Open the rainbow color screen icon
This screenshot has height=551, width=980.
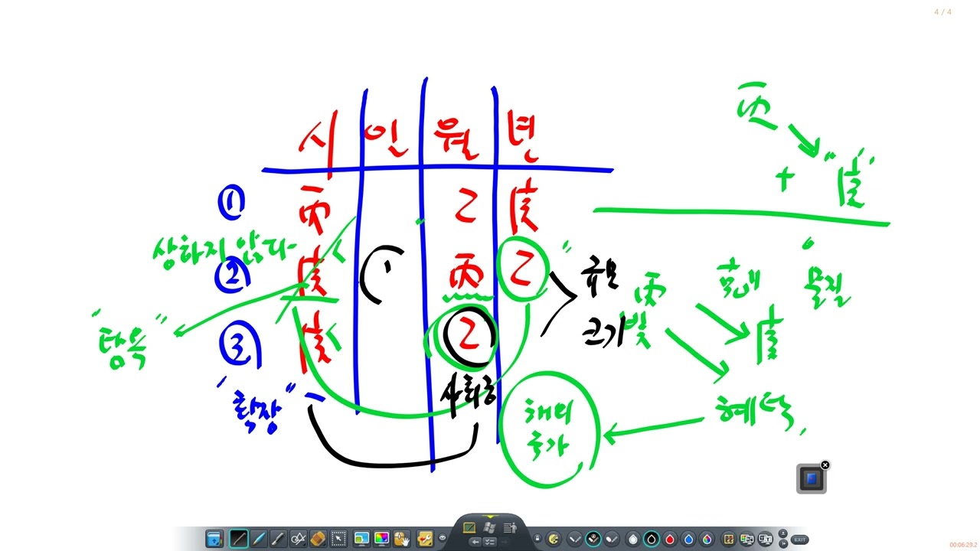click(381, 539)
